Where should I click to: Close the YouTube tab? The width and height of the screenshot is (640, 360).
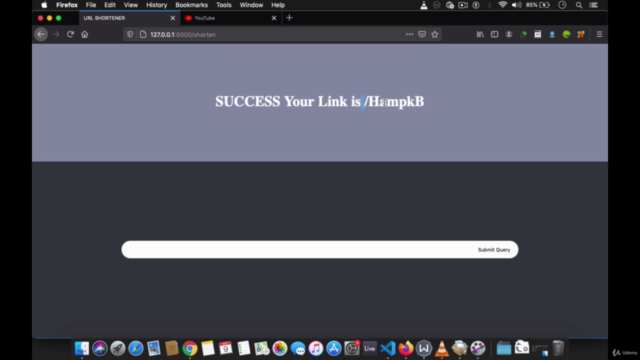(x=274, y=18)
